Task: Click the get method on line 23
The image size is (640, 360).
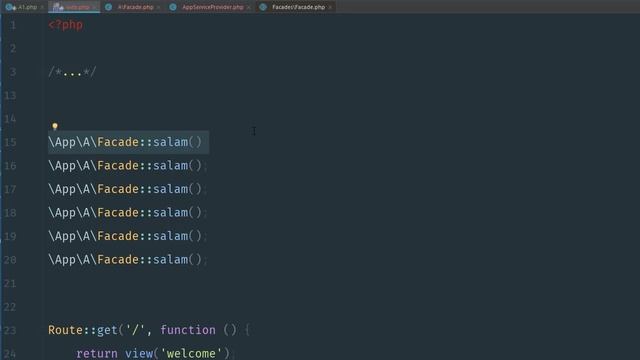Action: pyautogui.click(x=107, y=330)
